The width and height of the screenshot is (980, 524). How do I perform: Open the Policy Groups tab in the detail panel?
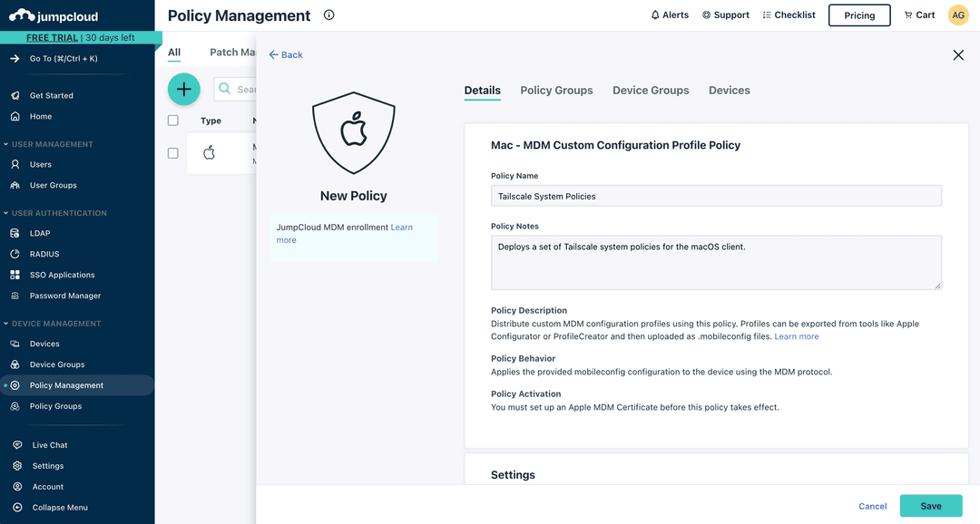pyautogui.click(x=556, y=90)
